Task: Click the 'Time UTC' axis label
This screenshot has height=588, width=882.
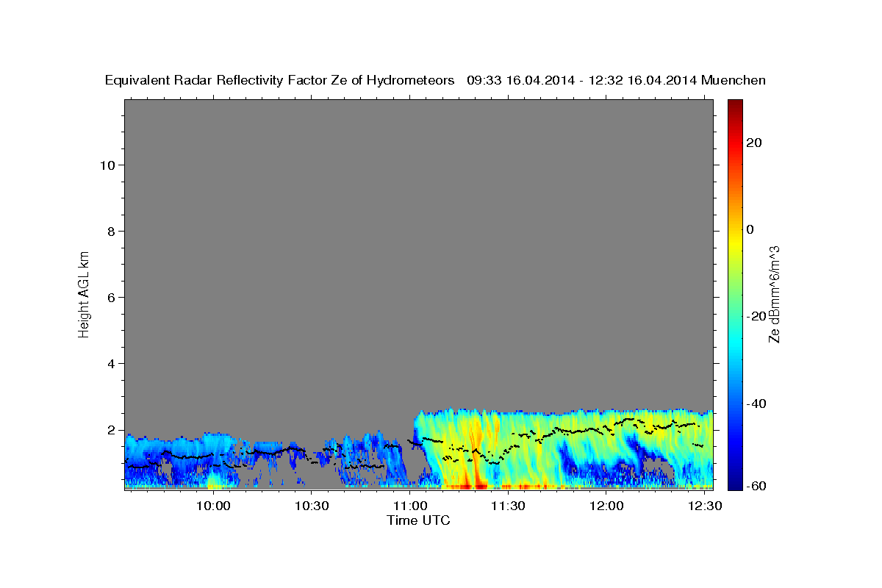Action: 418,520
